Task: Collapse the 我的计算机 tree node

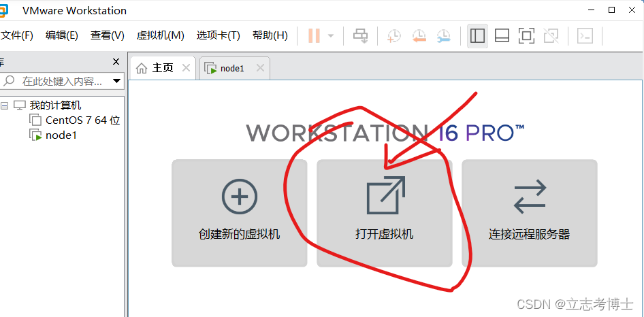Action: 4,105
